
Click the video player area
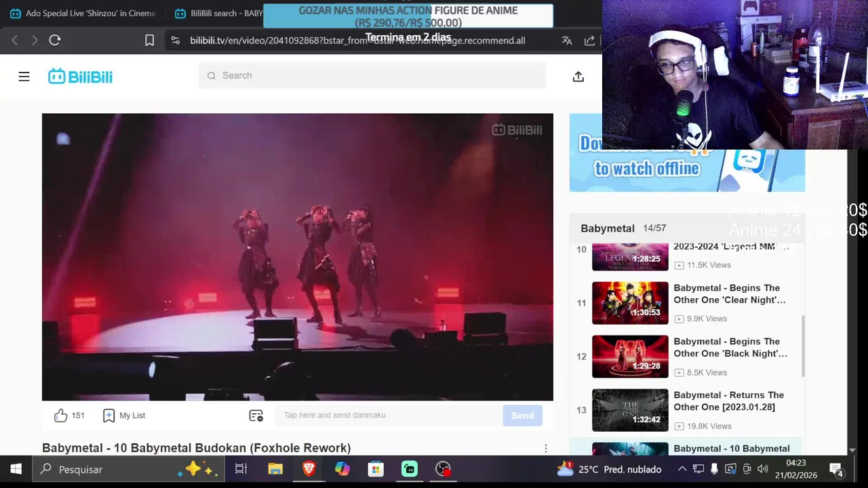(298, 257)
